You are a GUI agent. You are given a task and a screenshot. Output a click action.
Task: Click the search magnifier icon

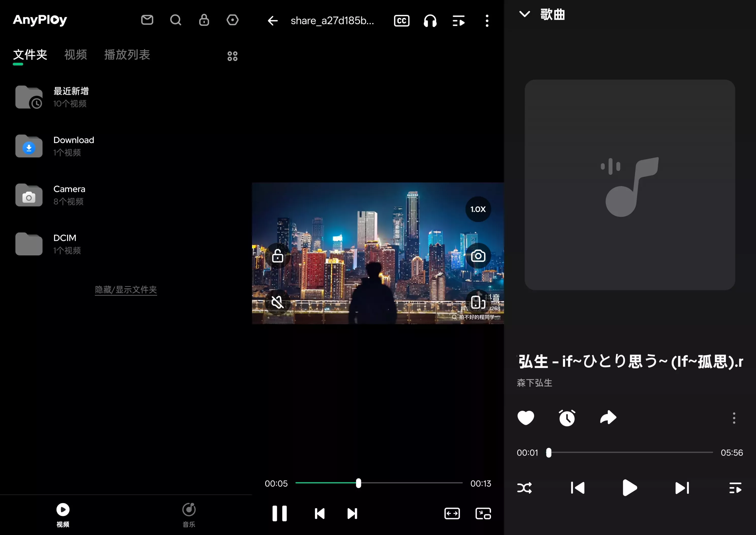[176, 20]
